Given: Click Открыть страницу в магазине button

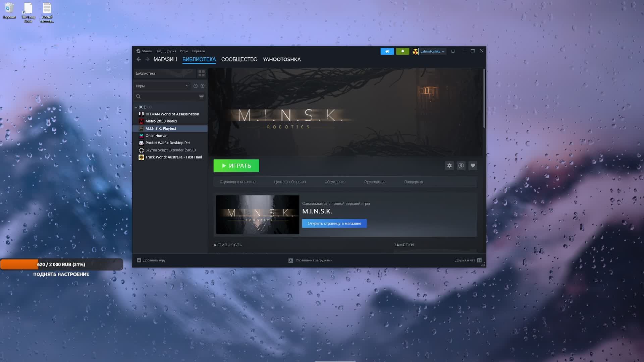Looking at the screenshot, I should coord(334,224).
